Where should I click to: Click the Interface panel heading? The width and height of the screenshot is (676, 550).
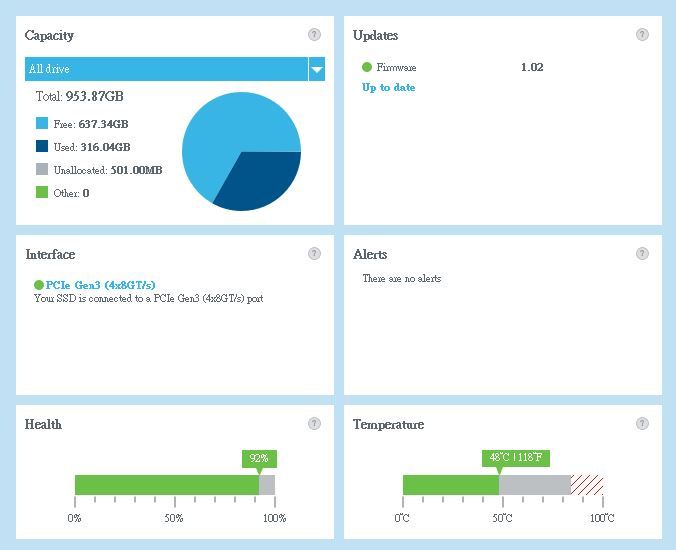(50, 254)
